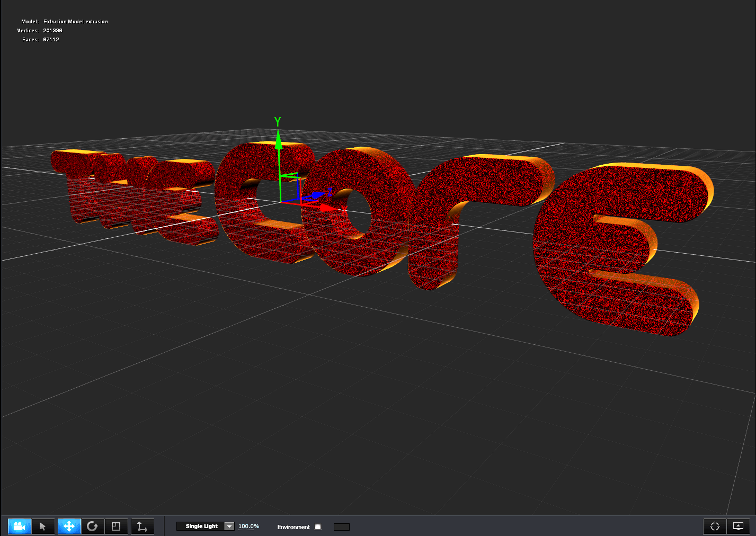Activate the arrow selection tool
The height and width of the screenshot is (536, 756).
[43, 526]
